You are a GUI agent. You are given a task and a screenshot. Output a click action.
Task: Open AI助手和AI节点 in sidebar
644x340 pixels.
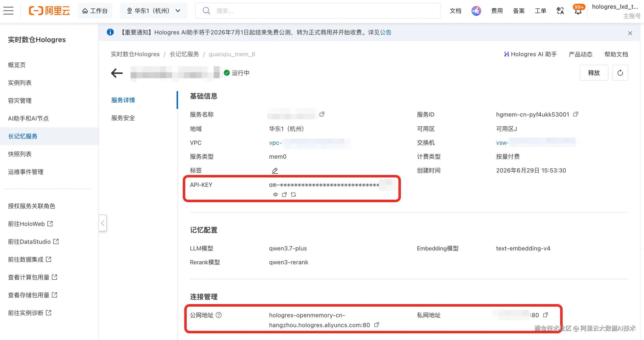(28, 118)
